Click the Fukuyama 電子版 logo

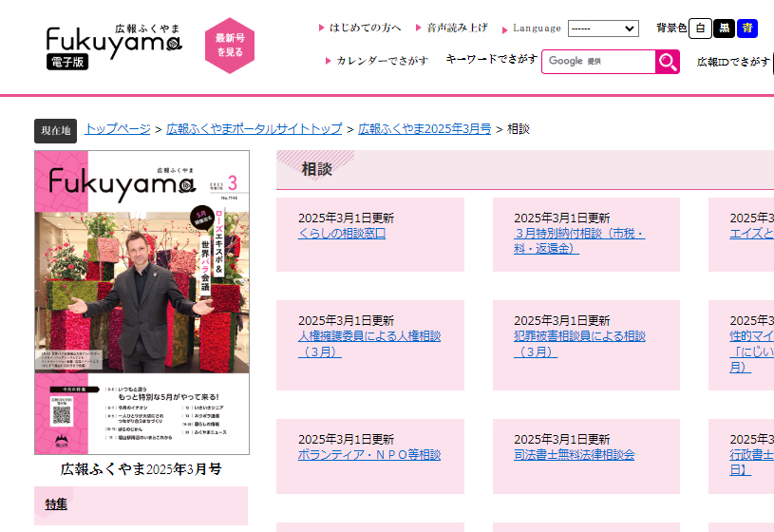pyautogui.click(x=114, y=47)
